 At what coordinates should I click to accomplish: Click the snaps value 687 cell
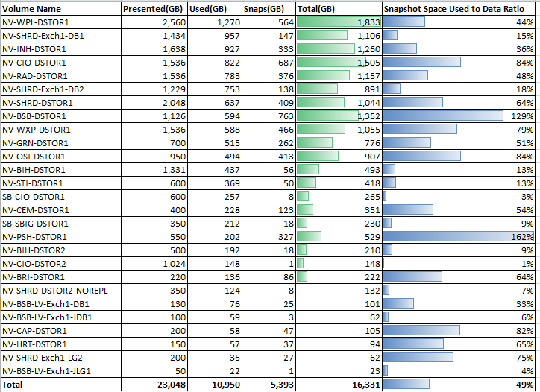click(x=269, y=63)
